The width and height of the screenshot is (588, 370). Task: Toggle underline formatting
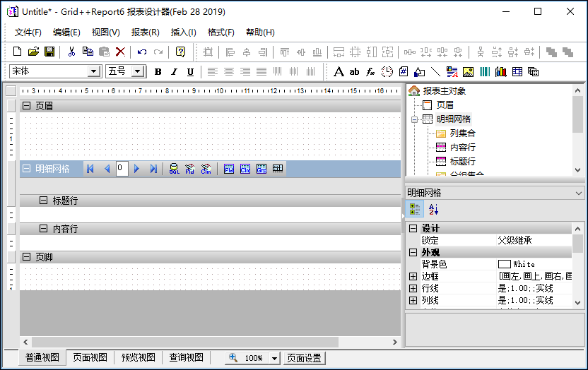[x=190, y=71]
